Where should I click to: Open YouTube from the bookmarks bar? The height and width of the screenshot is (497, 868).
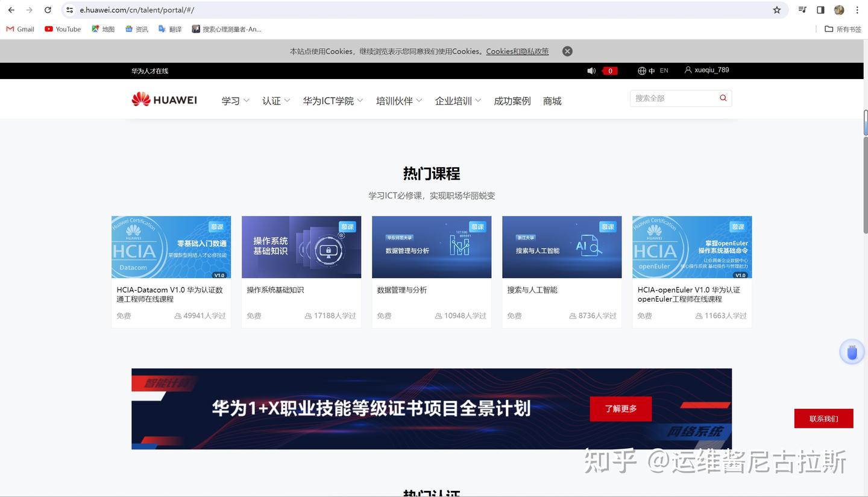[x=62, y=28]
